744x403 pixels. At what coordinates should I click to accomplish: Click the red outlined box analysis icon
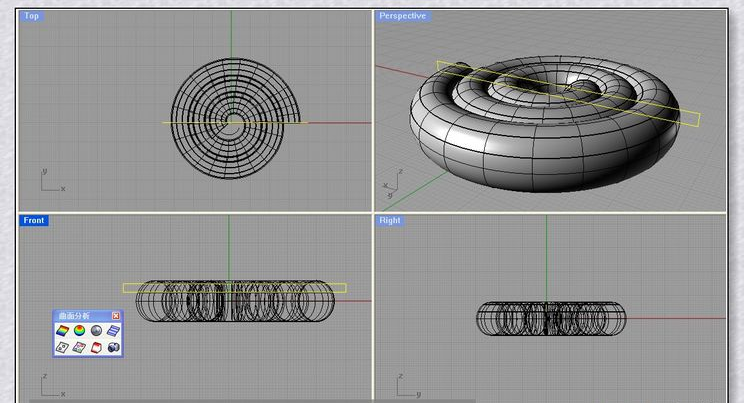click(96, 347)
